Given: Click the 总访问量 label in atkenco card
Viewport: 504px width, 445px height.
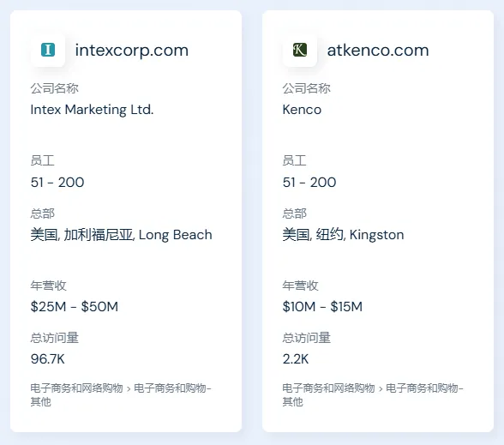Looking at the screenshot, I should pos(306,338).
